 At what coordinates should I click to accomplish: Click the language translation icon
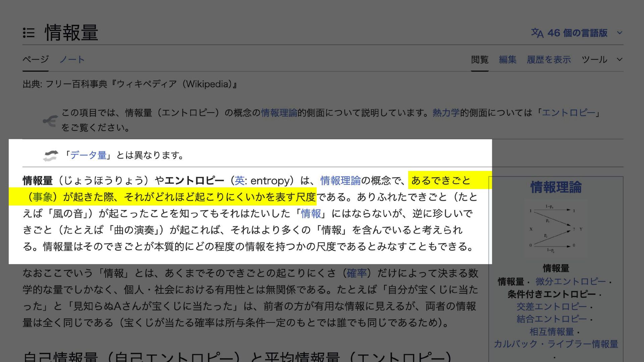pos(537,33)
